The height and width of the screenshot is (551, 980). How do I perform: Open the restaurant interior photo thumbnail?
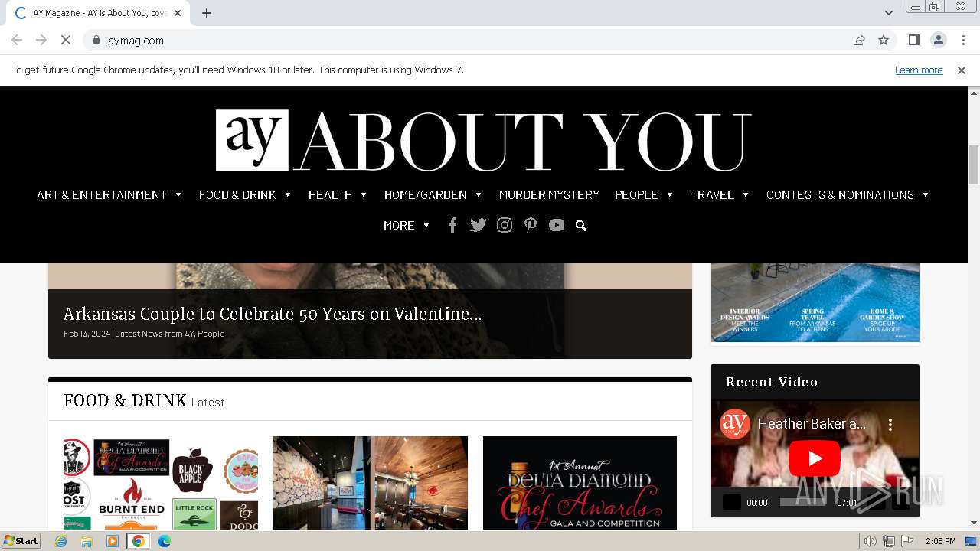click(371, 483)
